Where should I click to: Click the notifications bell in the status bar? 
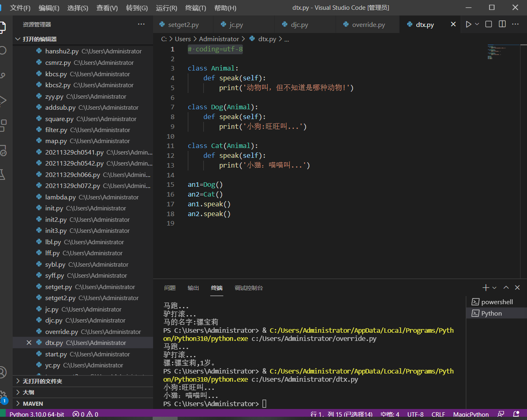pos(516,414)
